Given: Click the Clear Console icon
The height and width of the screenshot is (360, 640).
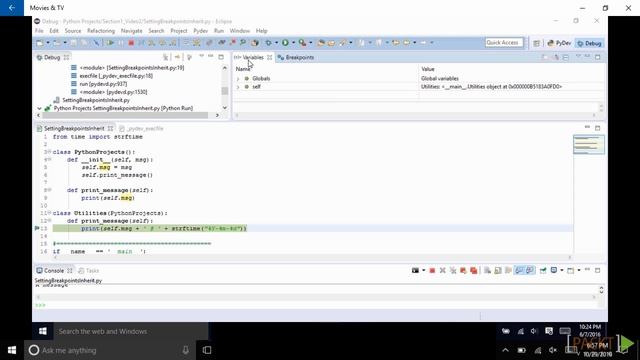Looking at the screenshot, I should click(x=487, y=270).
